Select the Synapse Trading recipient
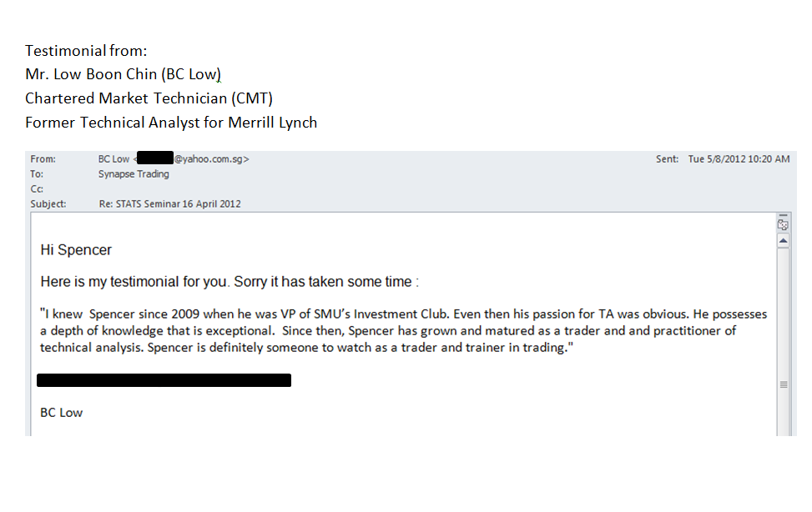 click(134, 174)
